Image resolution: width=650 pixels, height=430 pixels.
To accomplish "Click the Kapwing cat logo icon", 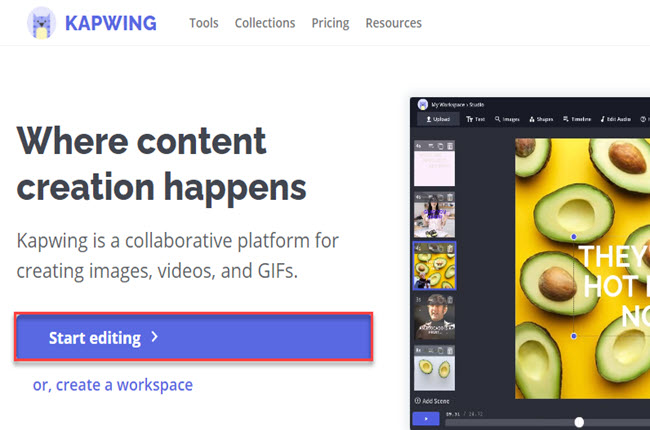I will [x=41, y=23].
